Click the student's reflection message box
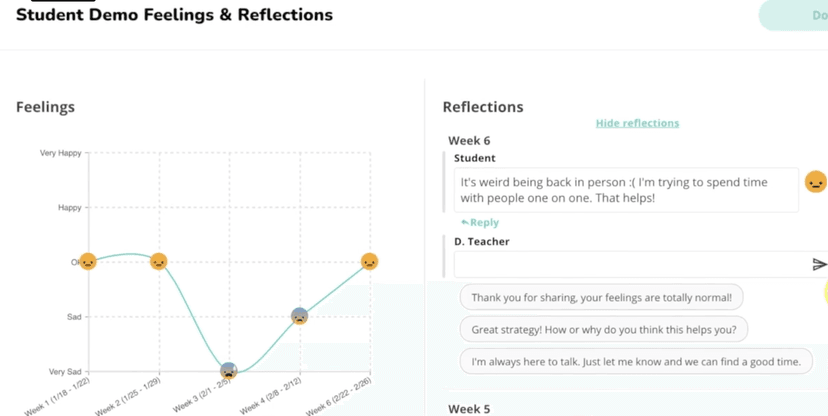This screenshot has width=828, height=416. (x=625, y=190)
